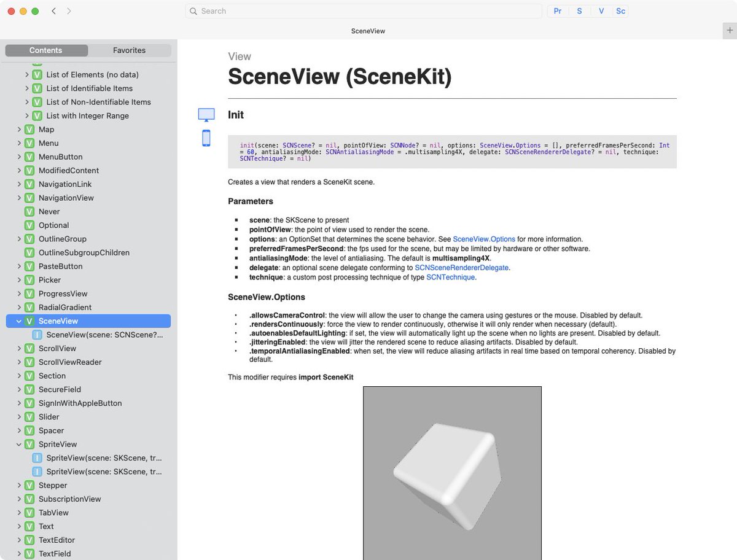Click the rendered cube preview image
This screenshot has height=560, width=737.
(x=452, y=473)
